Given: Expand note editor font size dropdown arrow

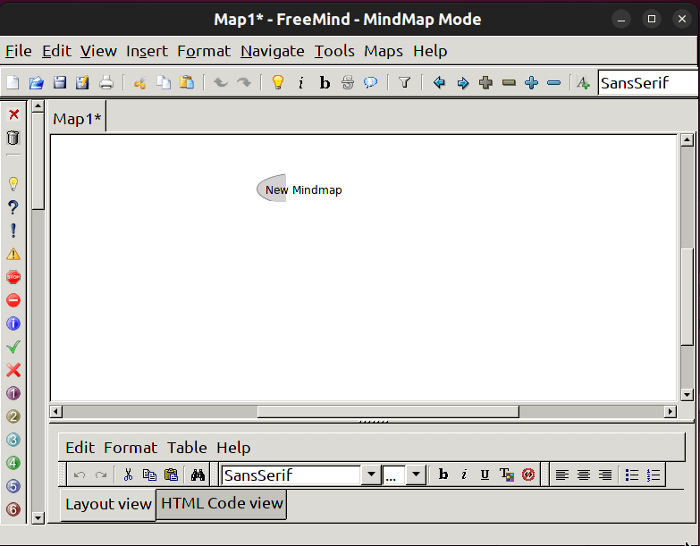Looking at the screenshot, I should [416, 475].
